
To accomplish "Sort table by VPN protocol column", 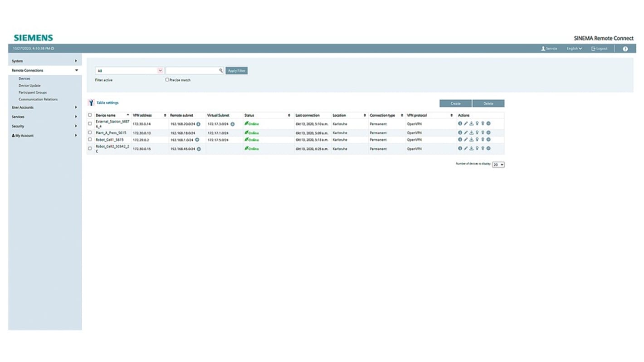I will point(430,115).
